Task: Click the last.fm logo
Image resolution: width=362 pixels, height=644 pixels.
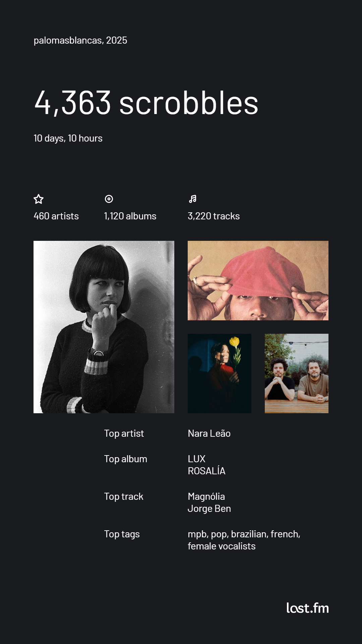Action: pyautogui.click(x=307, y=608)
